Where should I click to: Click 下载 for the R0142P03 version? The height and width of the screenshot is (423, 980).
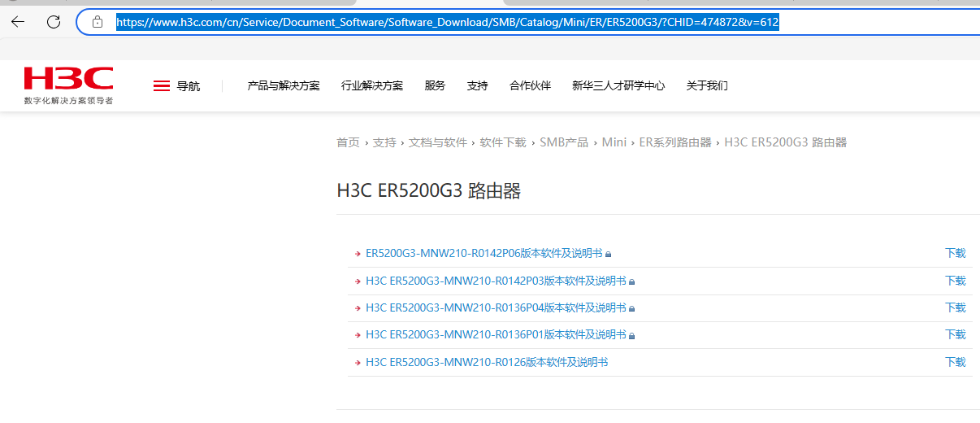(956, 281)
